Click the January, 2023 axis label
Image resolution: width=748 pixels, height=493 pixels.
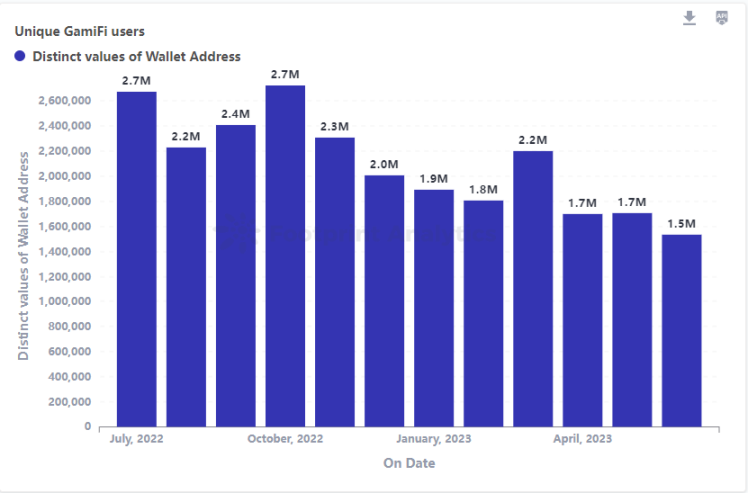click(x=434, y=439)
